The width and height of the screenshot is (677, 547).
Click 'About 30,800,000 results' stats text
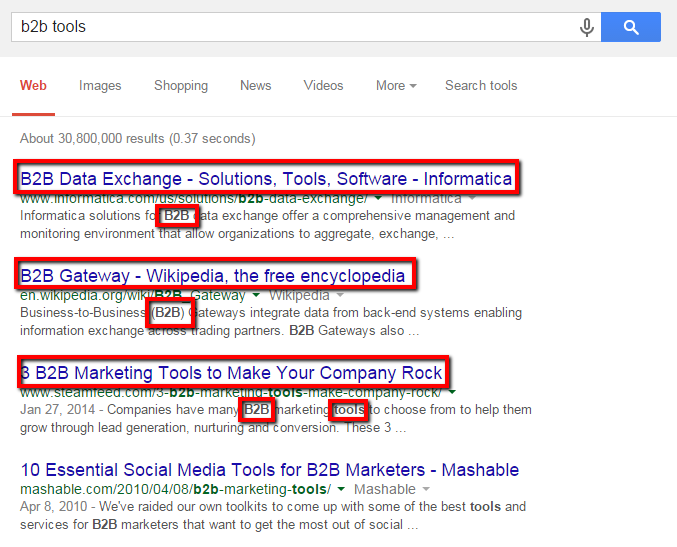coord(138,139)
